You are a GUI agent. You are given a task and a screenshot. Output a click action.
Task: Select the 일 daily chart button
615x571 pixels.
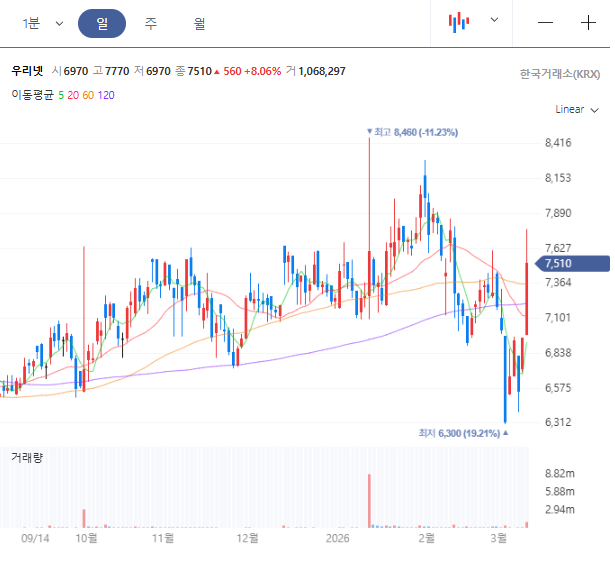pos(101,23)
